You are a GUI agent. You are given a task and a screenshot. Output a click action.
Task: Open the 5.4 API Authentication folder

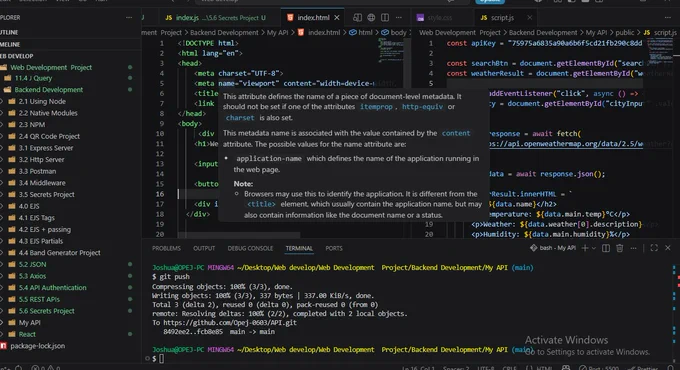(x=52, y=288)
